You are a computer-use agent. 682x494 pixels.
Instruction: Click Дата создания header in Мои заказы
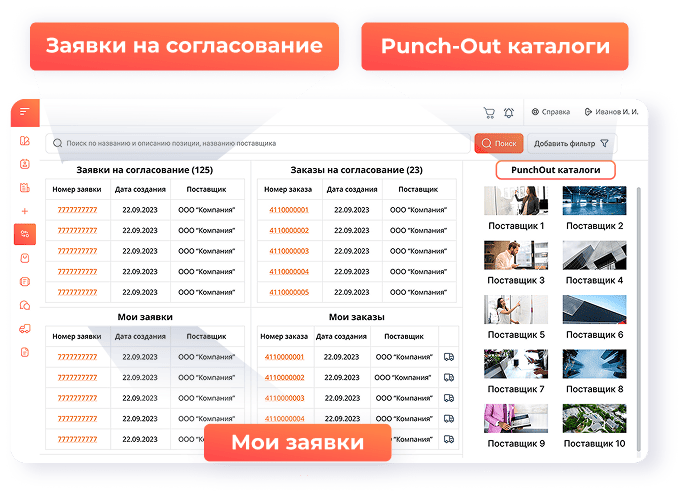coord(341,336)
